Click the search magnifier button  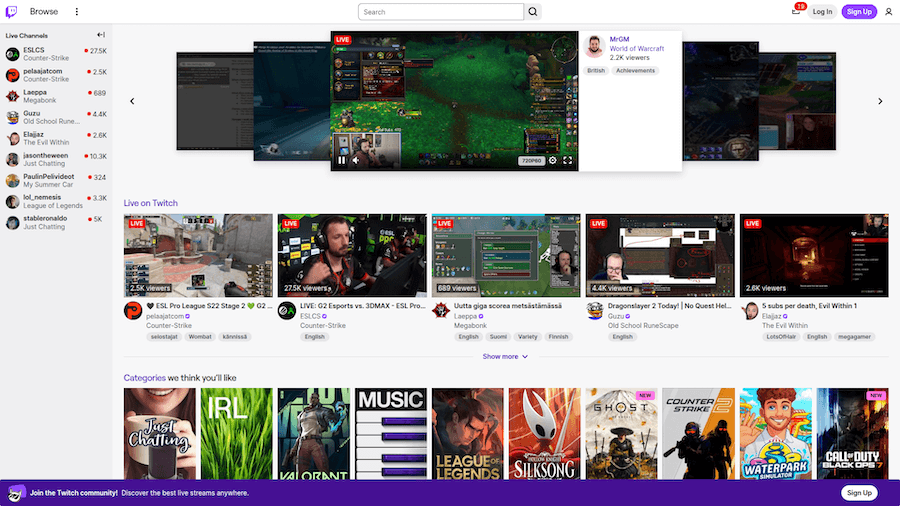(534, 12)
